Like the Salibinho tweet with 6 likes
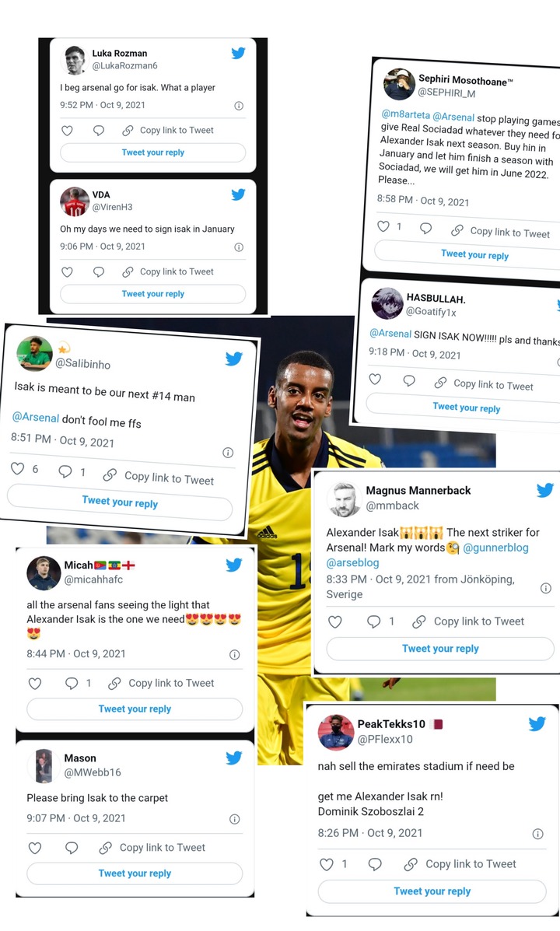560x931 pixels. point(18,468)
